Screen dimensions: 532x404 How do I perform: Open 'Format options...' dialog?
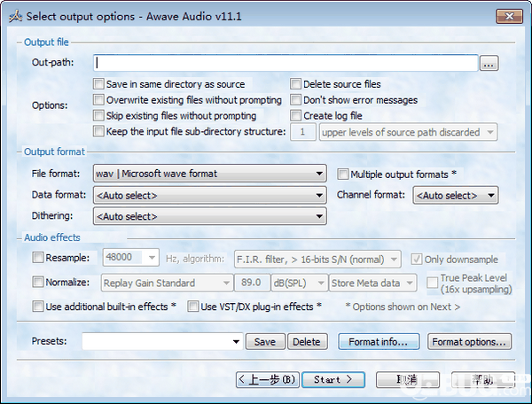coord(469,342)
